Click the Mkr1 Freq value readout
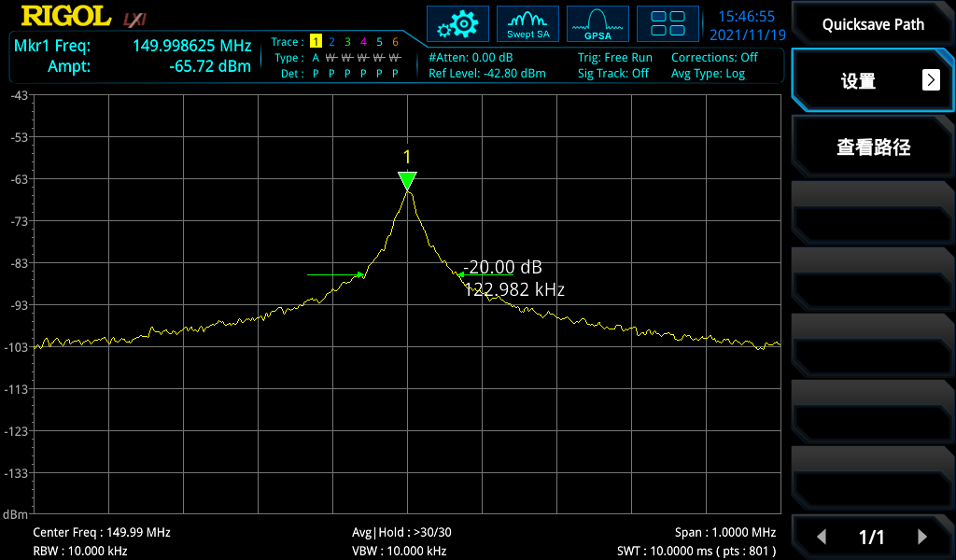This screenshot has width=956, height=560. point(191,46)
